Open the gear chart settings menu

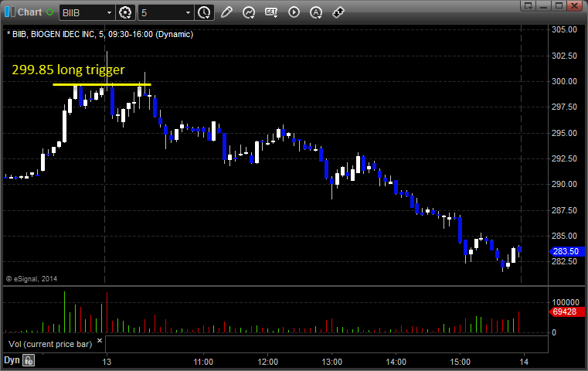125,13
